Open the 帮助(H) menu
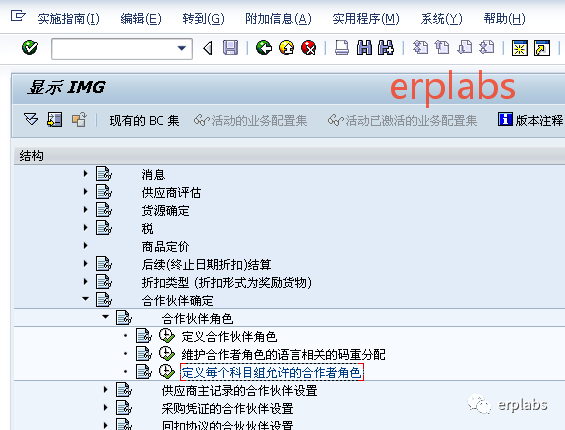The image size is (565, 430). pyautogui.click(x=504, y=19)
